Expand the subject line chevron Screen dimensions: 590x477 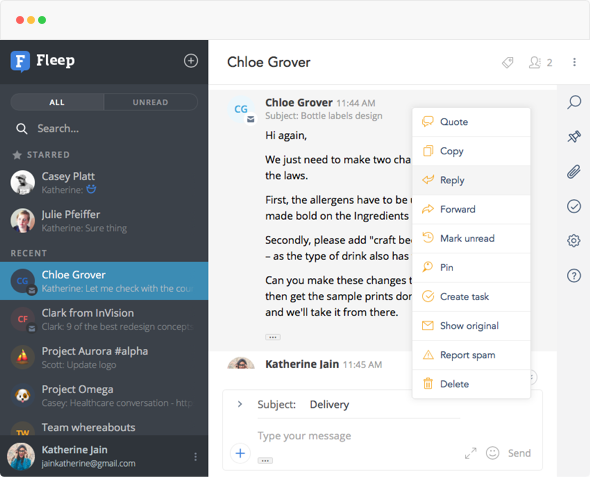(240, 404)
